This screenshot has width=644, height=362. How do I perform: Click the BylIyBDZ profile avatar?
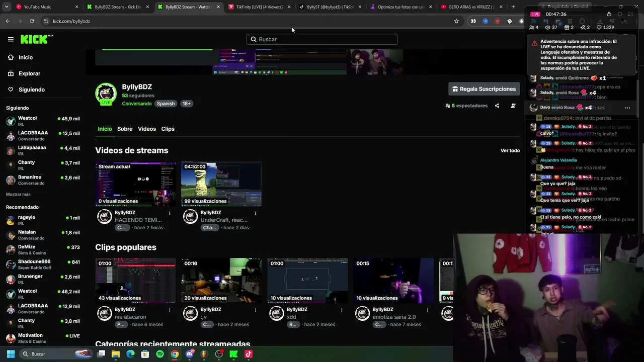106,94
